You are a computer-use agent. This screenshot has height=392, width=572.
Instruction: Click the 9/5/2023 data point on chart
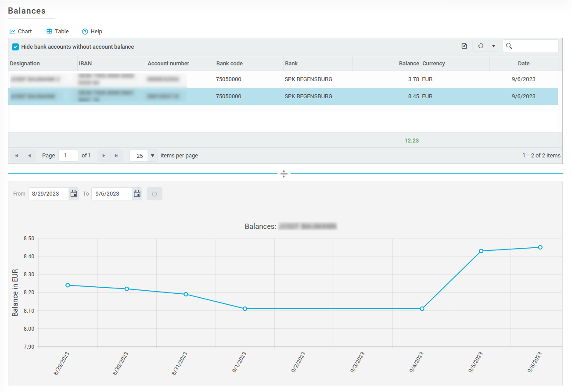point(481,251)
